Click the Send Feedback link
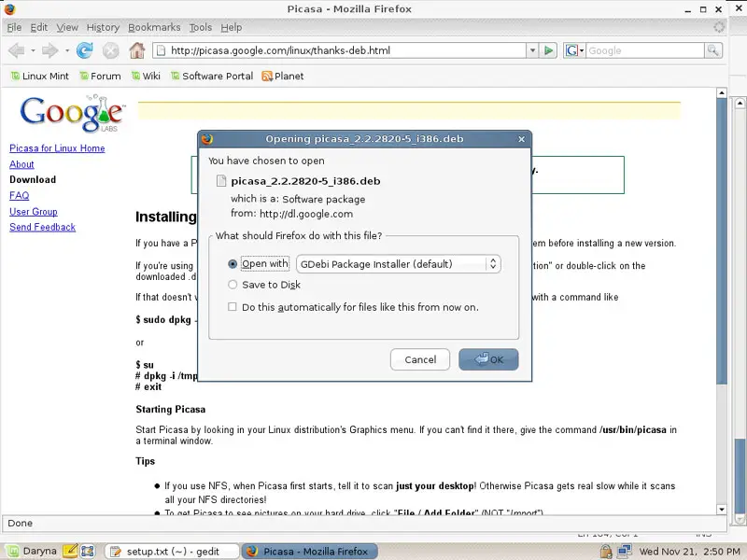Viewport: 747px width, 560px height. point(42,227)
